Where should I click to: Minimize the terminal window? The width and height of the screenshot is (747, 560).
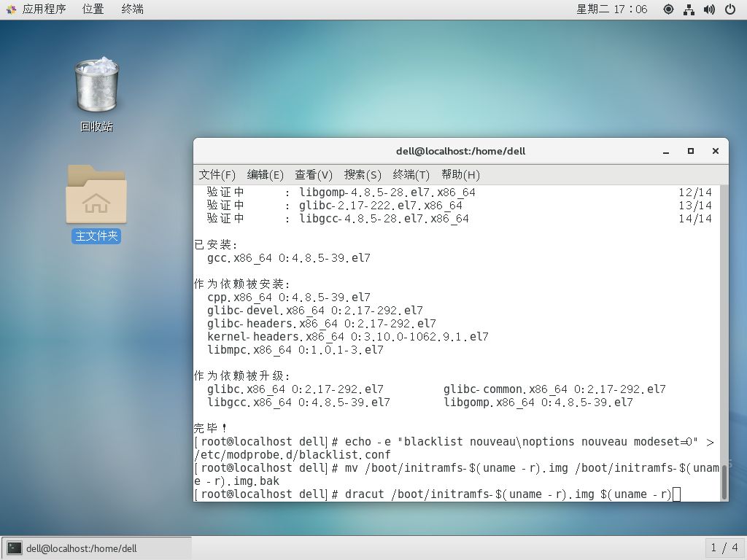click(x=666, y=152)
